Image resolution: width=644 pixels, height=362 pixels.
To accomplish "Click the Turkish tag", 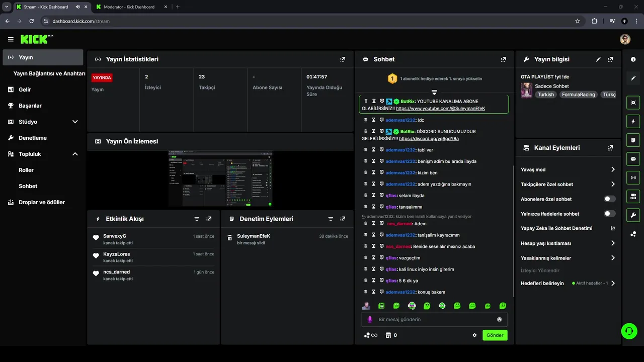I will pyautogui.click(x=545, y=95).
